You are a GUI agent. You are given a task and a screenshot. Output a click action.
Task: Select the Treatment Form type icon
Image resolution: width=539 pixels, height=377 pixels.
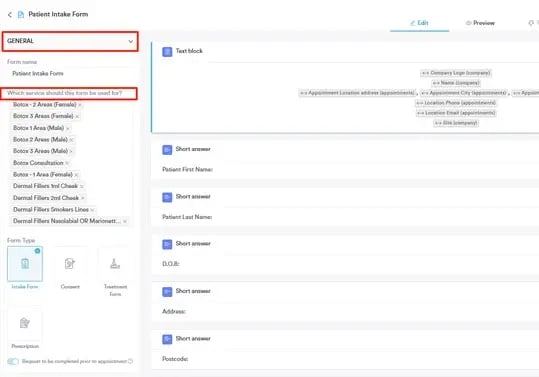click(x=115, y=264)
